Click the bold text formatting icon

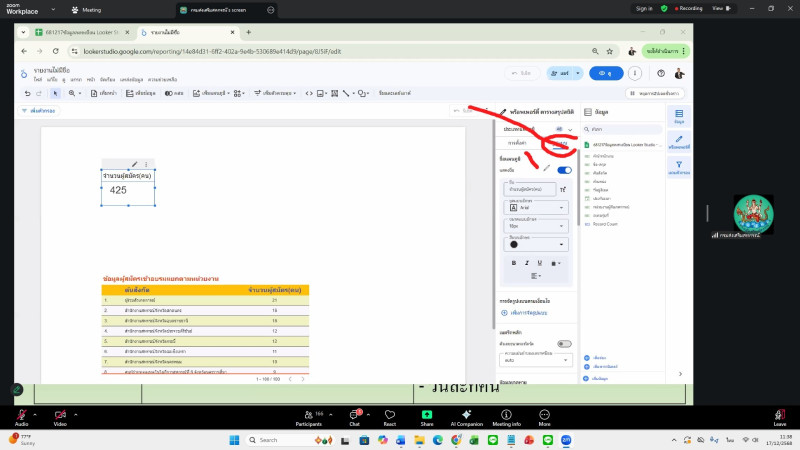tap(514, 262)
